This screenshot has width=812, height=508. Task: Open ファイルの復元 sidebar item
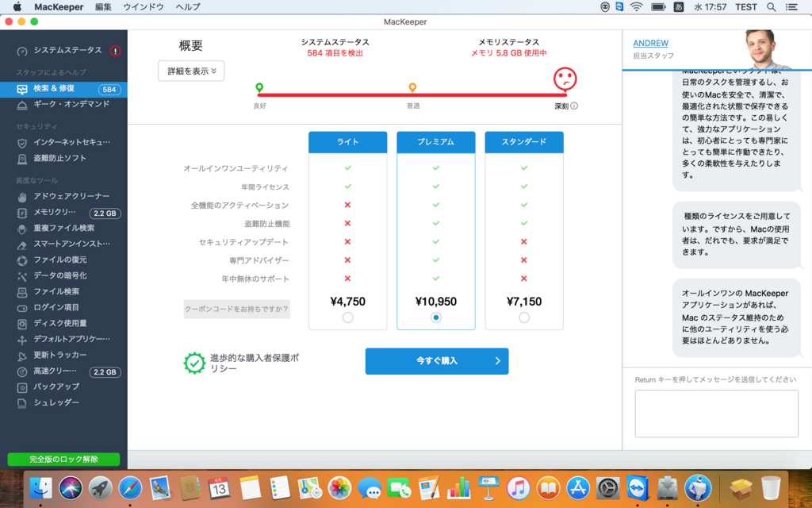click(x=63, y=260)
